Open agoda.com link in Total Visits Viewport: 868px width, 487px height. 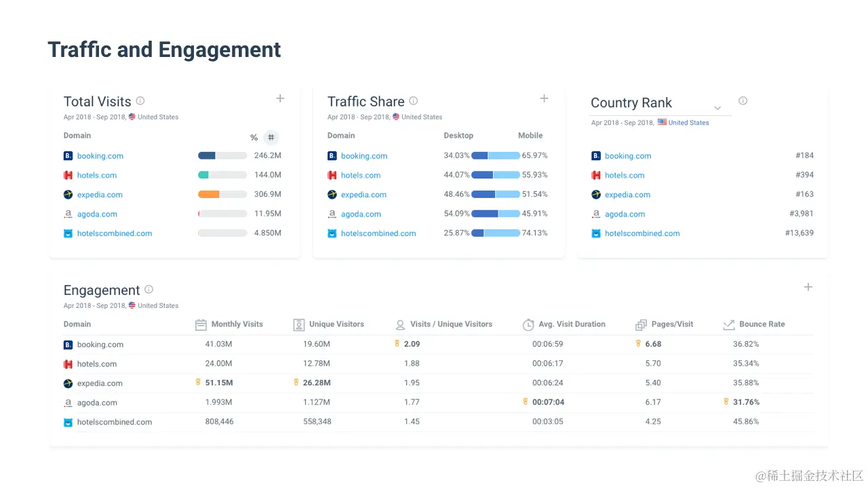[x=97, y=214]
